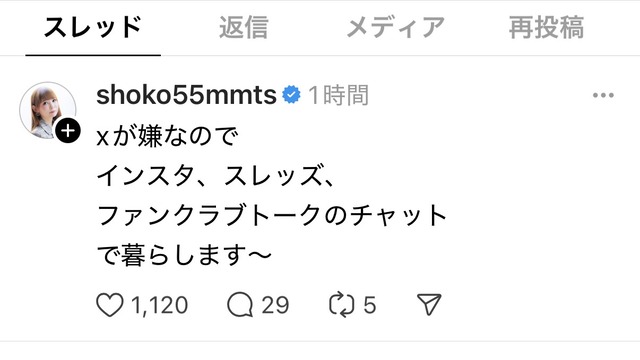The width and height of the screenshot is (640, 360).
Task: View the 29 replies count
Action: [275, 305]
